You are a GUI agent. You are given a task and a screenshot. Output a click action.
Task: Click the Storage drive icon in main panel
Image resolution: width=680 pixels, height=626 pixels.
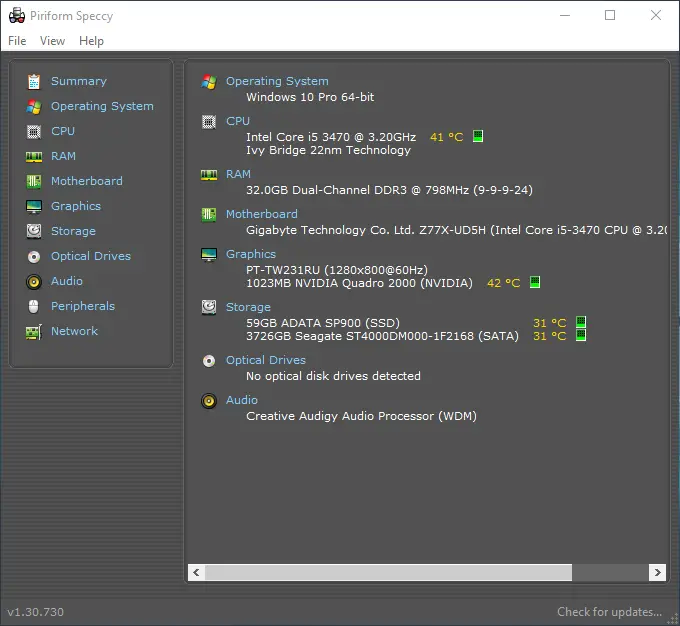click(209, 307)
